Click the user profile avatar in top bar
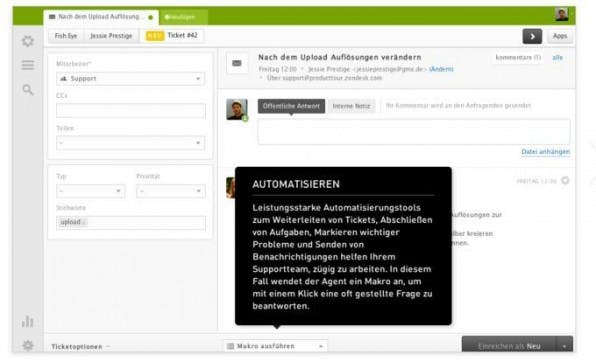The height and width of the screenshot is (361, 596). click(x=561, y=15)
